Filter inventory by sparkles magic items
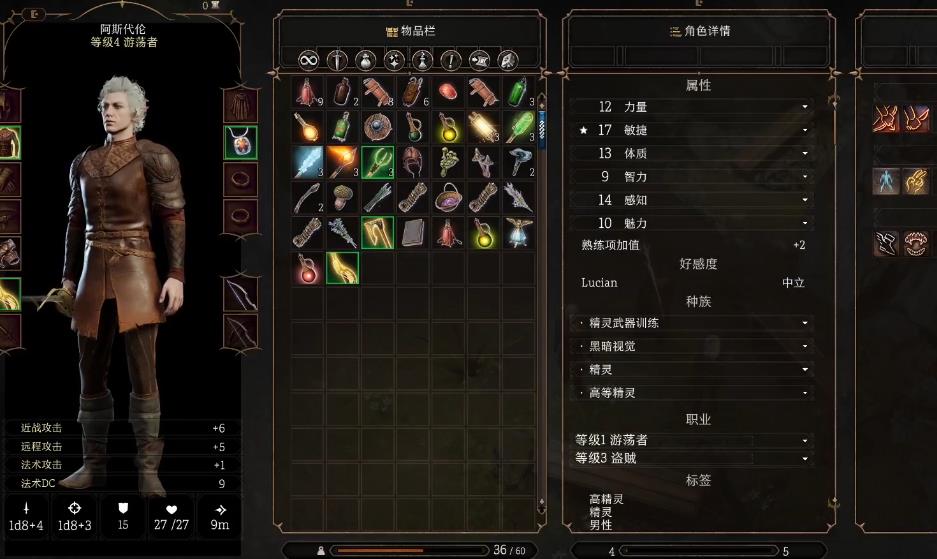 point(394,60)
